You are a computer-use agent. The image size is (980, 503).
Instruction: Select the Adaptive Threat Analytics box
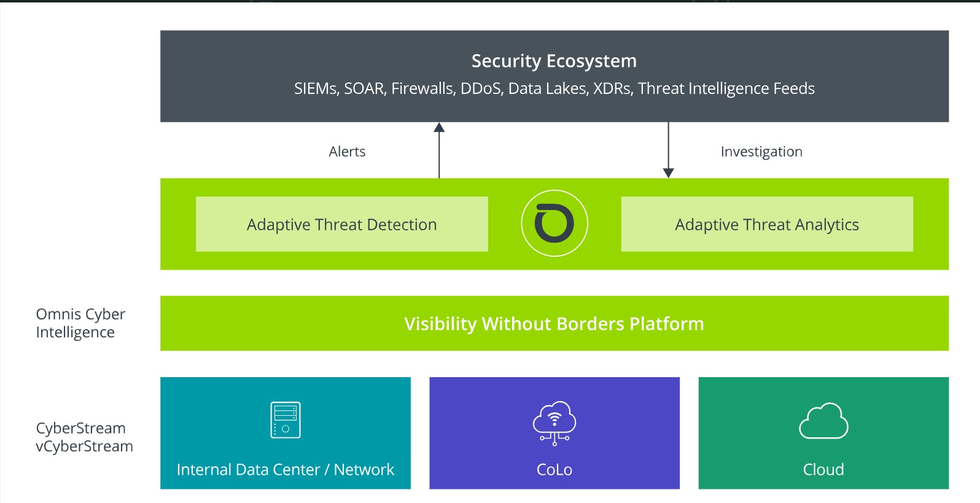(x=767, y=224)
